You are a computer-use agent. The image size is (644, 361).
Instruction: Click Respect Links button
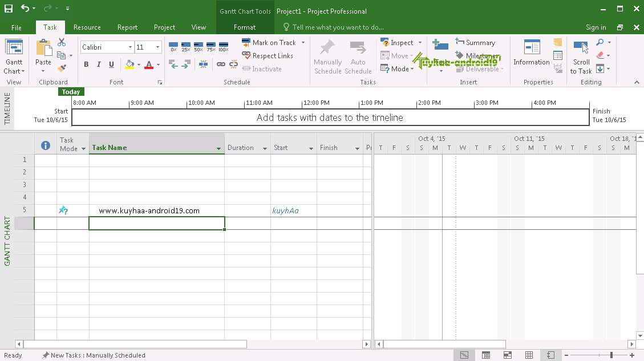pyautogui.click(x=268, y=56)
